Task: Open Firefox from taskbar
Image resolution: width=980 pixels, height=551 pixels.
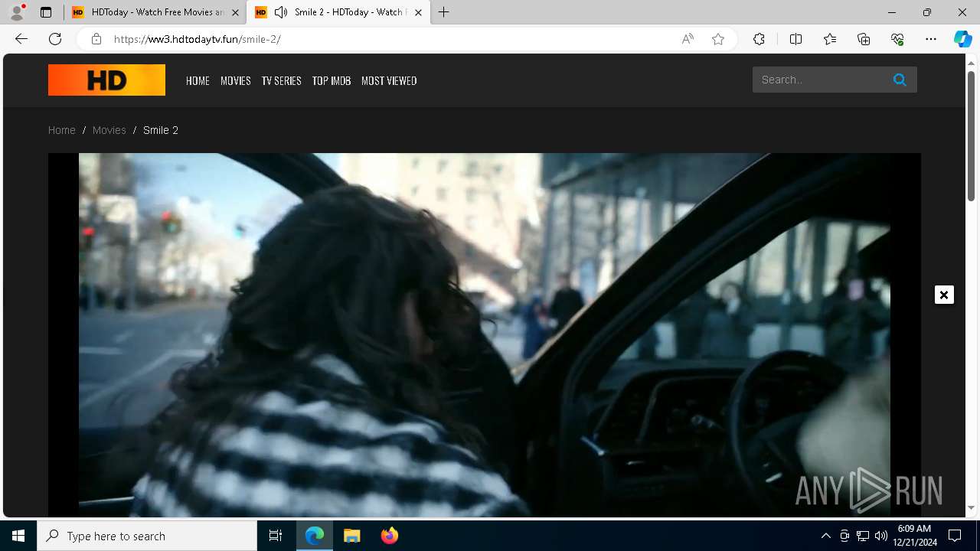Action: pos(390,536)
